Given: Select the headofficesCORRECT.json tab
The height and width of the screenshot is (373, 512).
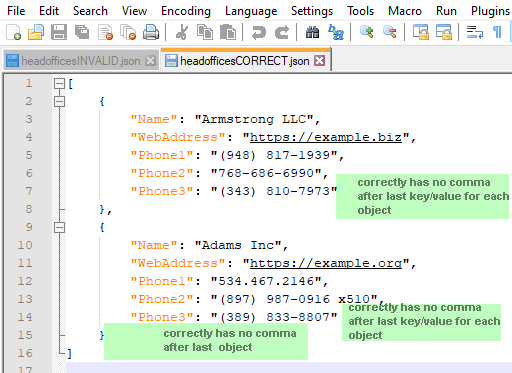Looking at the screenshot, I should [x=245, y=61].
